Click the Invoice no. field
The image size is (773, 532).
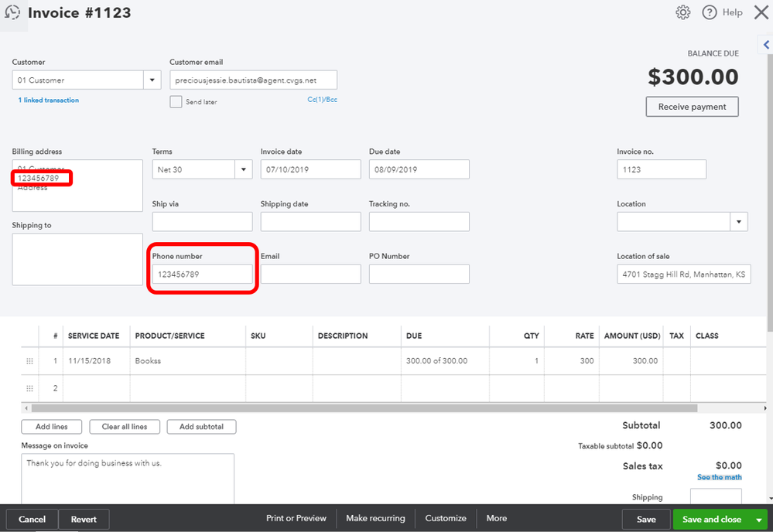661,169
